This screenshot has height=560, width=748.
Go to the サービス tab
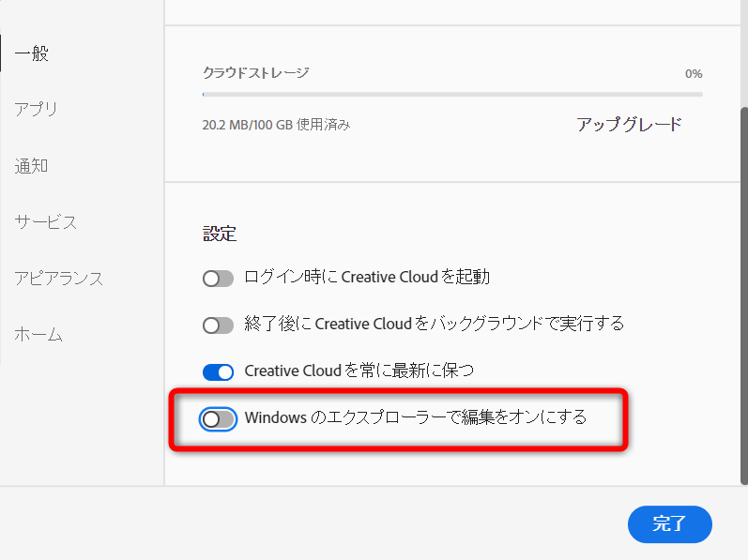tap(45, 222)
